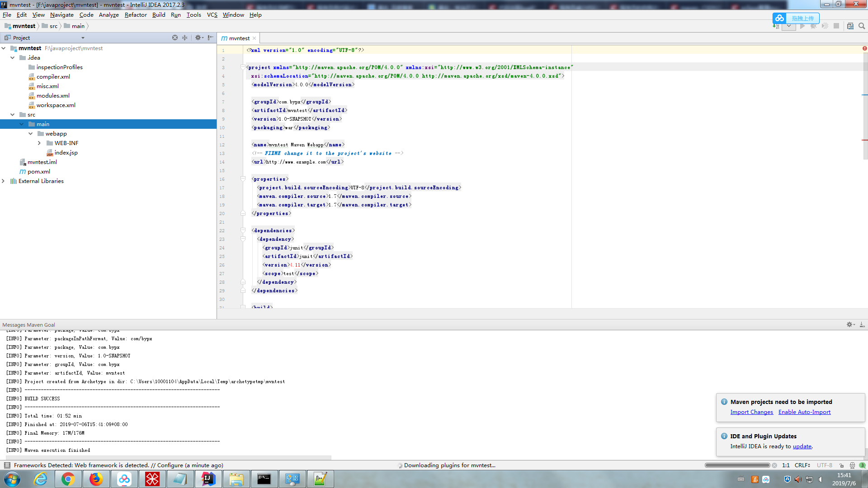The image size is (868, 488).
Task: Collapse the .idea folder
Action: [13, 58]
